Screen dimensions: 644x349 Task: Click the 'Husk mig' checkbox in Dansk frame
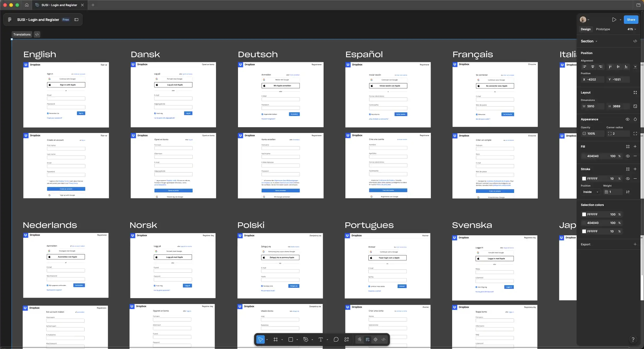coord(155,113)
